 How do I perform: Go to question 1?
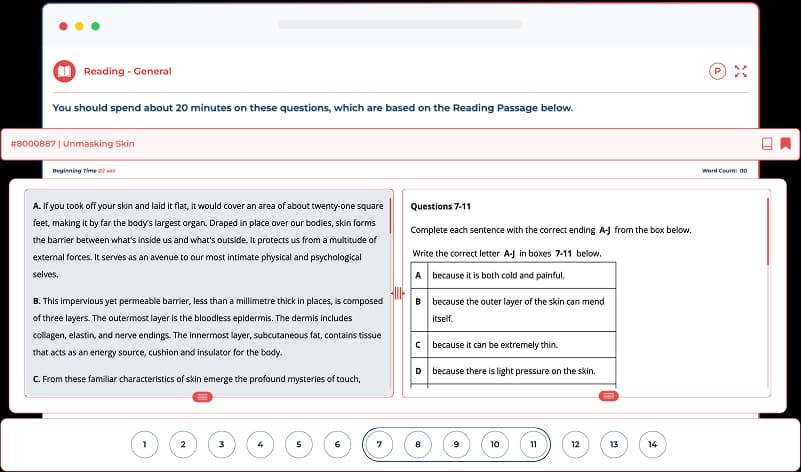pos(145,443)
